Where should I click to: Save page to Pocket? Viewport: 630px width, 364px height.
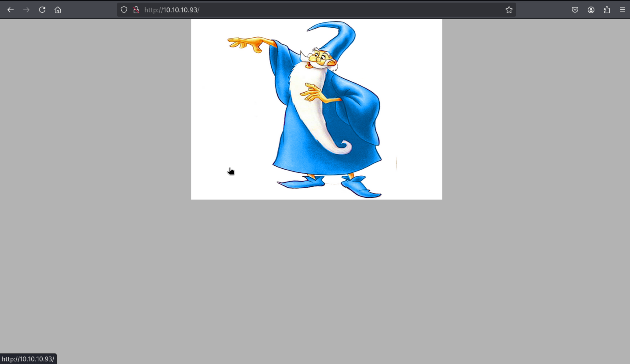[575, 10]
